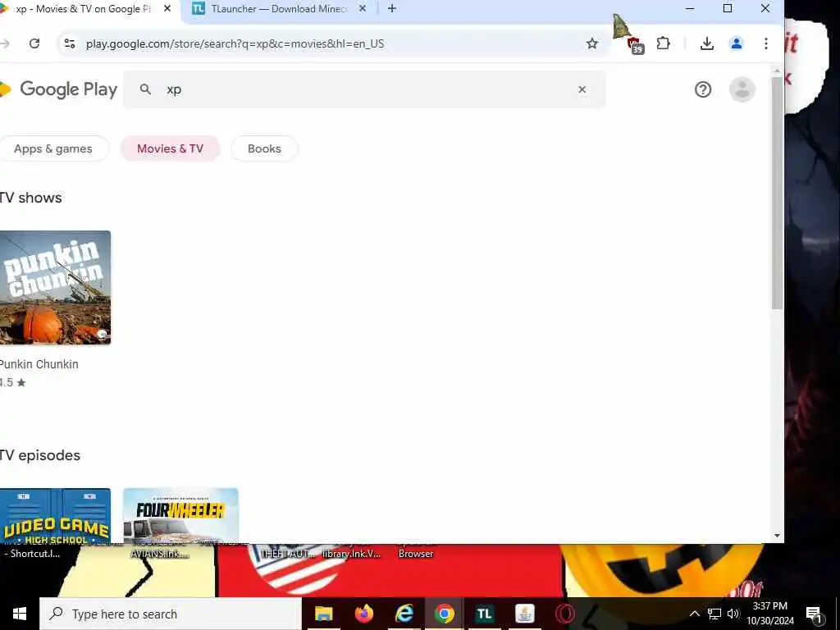Close the xp Movies & TV tab
Image resolution: width=840 pixels, height=630 pixels.
click(x=167, y=8)
